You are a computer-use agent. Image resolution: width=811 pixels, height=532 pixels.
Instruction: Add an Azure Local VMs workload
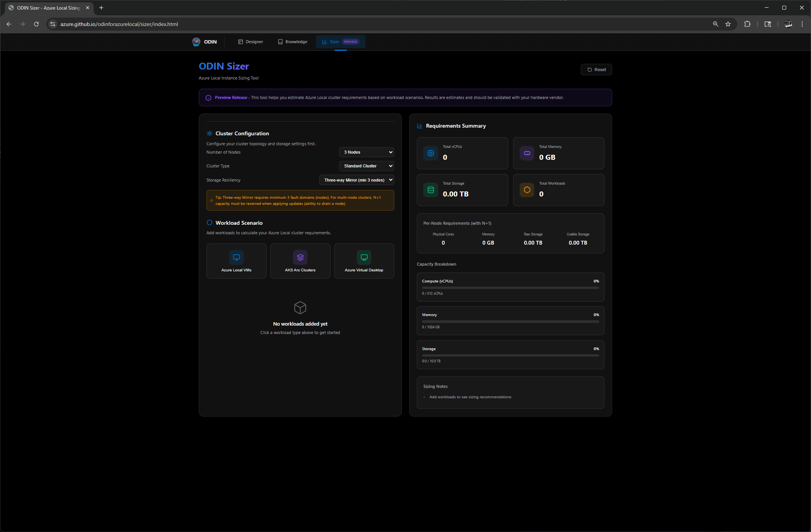coord(236,261)
